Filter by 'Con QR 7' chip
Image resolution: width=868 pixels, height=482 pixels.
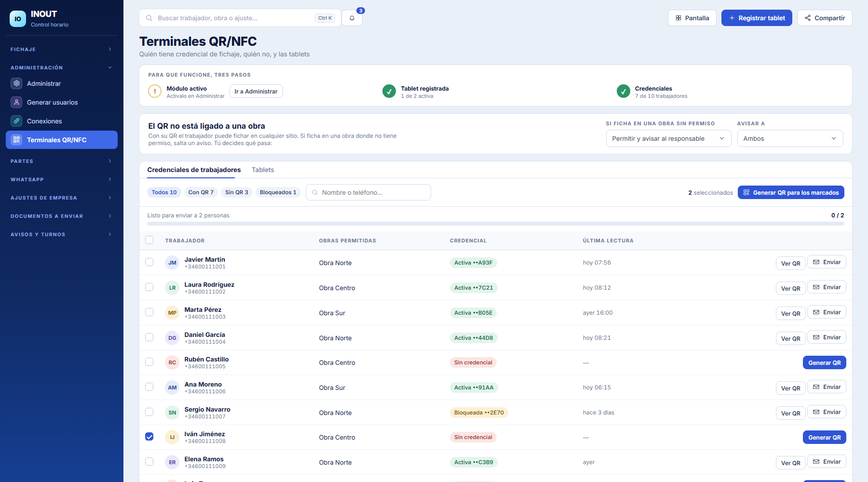click(x=201, y=192)
